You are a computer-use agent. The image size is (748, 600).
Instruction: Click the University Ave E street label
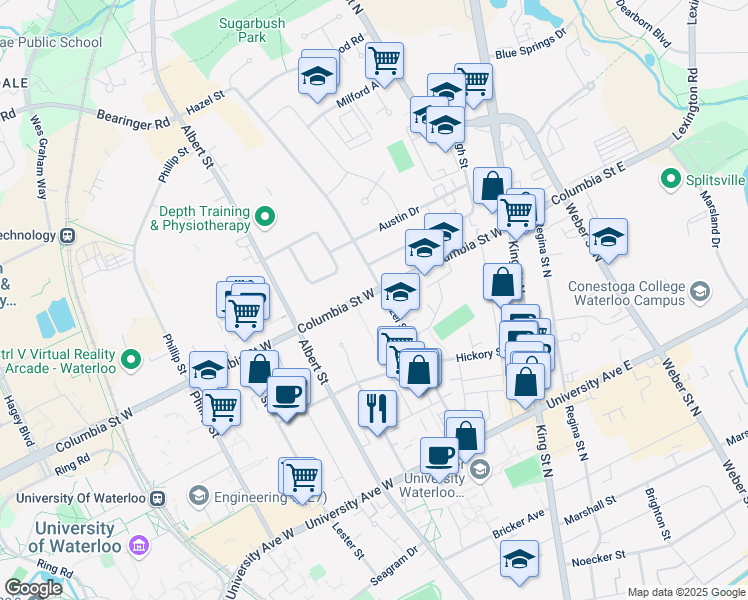(589, 384)
